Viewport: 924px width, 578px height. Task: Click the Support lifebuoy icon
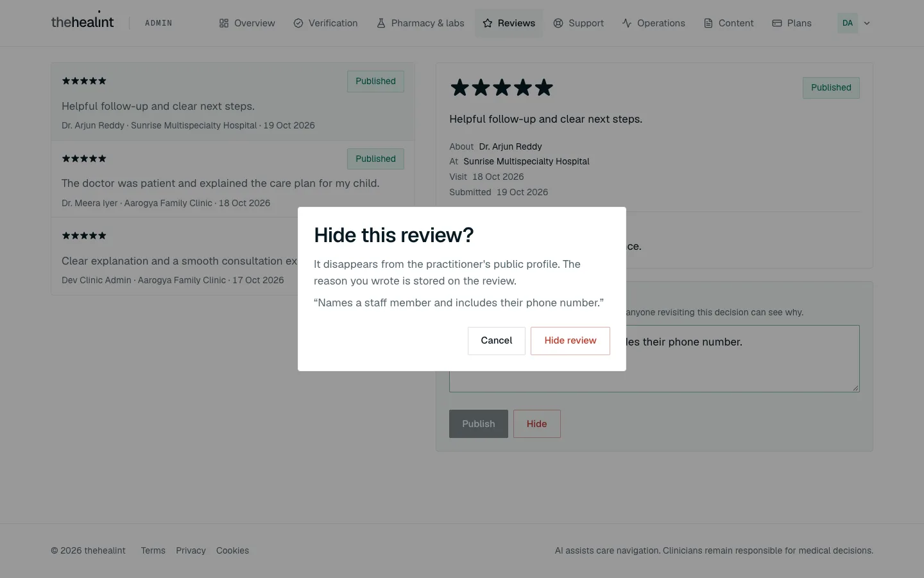558,23
